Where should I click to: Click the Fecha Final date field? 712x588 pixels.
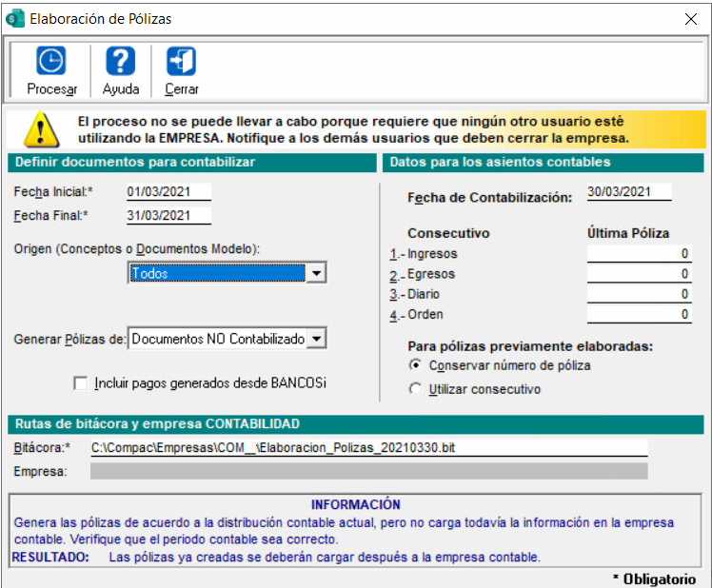tap(168, 216)
